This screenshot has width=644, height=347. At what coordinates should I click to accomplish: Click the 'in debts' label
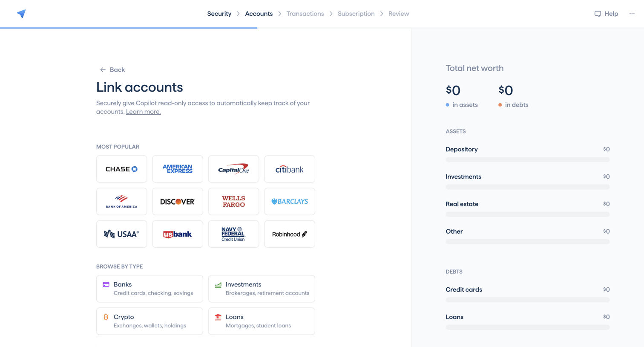(x=517, y=105)
